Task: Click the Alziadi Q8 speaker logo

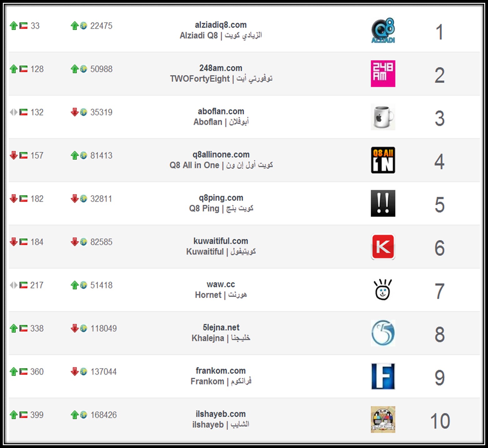Action: click(383, 30)
